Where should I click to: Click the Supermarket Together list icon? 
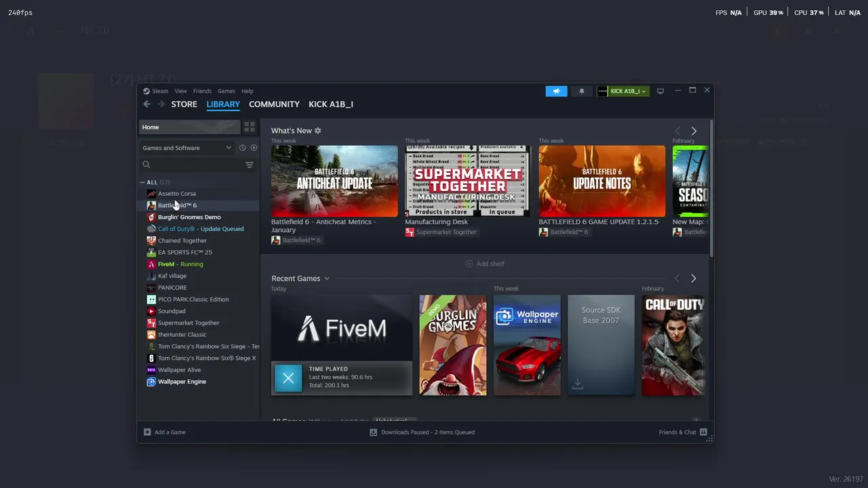pos(151,323)
